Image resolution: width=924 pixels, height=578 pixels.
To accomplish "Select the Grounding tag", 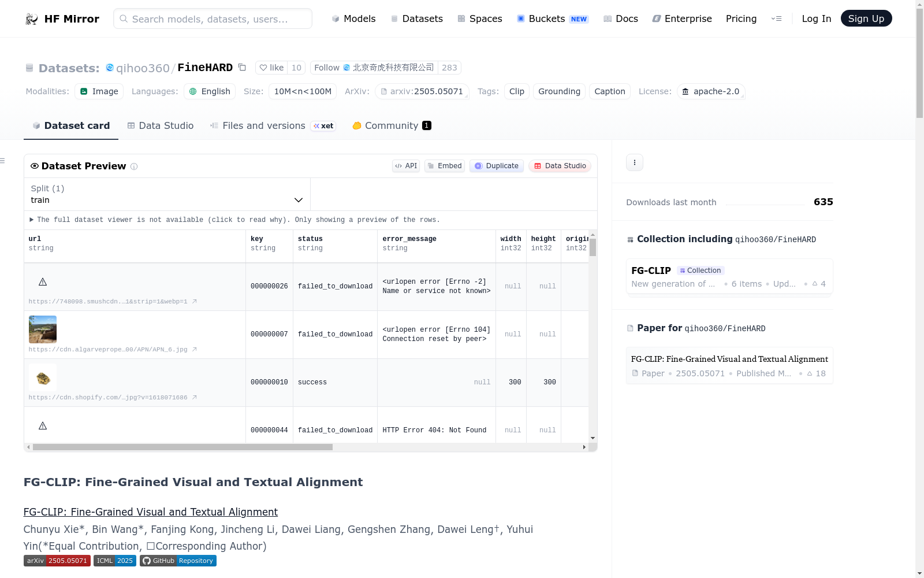I will pyautogui.click(x=559, y=91).
